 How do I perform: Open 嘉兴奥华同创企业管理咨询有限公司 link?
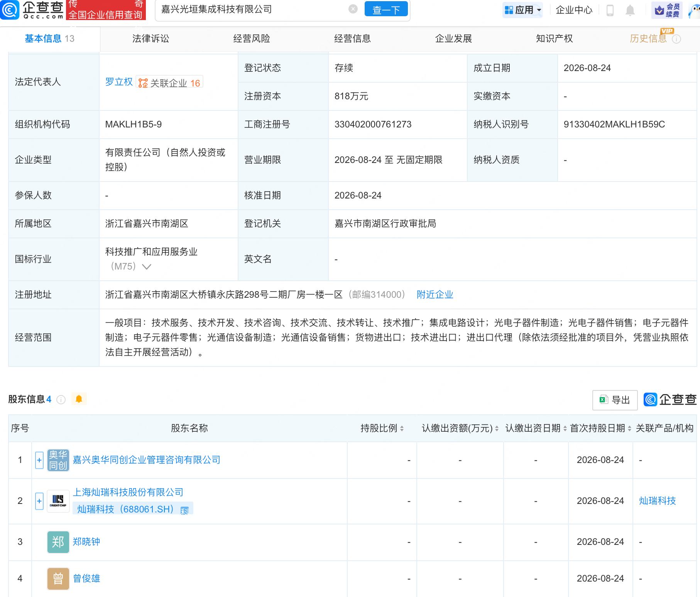[147, 460]
